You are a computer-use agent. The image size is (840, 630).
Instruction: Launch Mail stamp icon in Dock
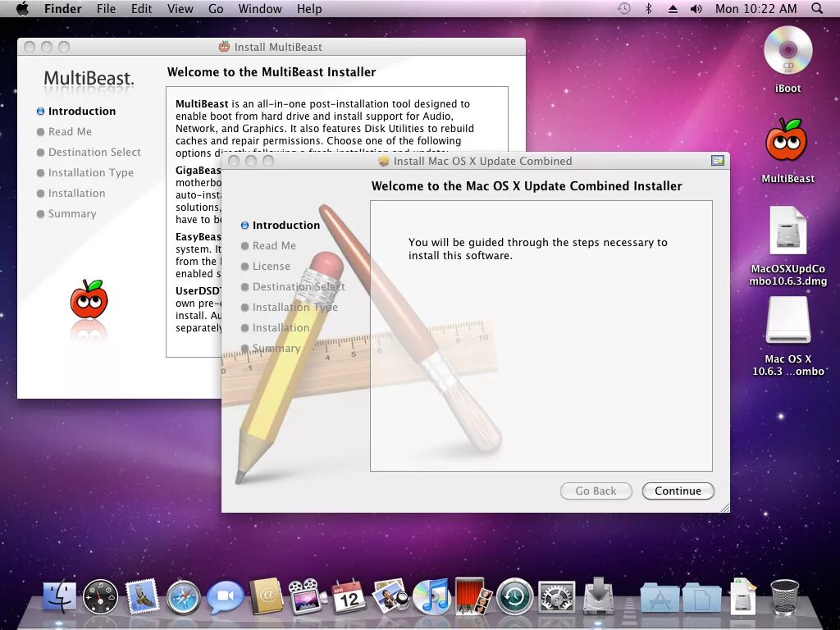pyautogui.click(x=142, y=596)
